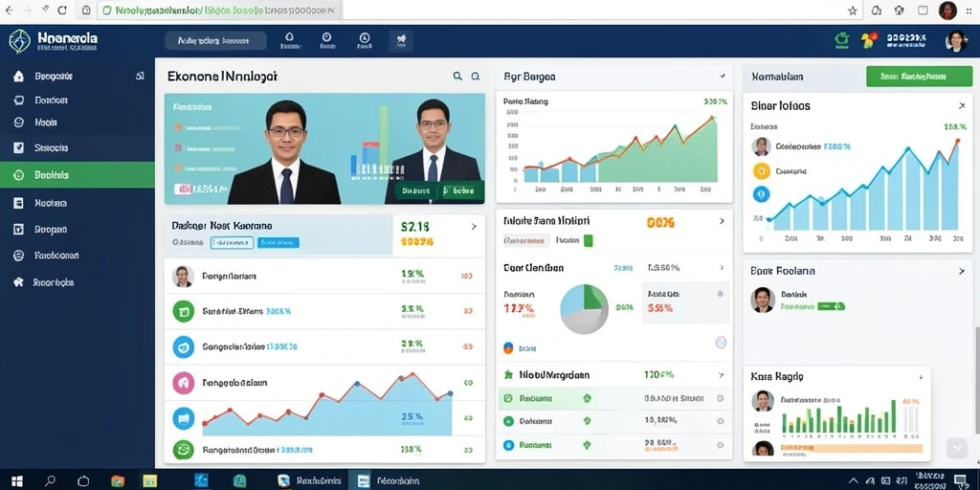
Task: Click the app logo in the header
Action: 19,40
